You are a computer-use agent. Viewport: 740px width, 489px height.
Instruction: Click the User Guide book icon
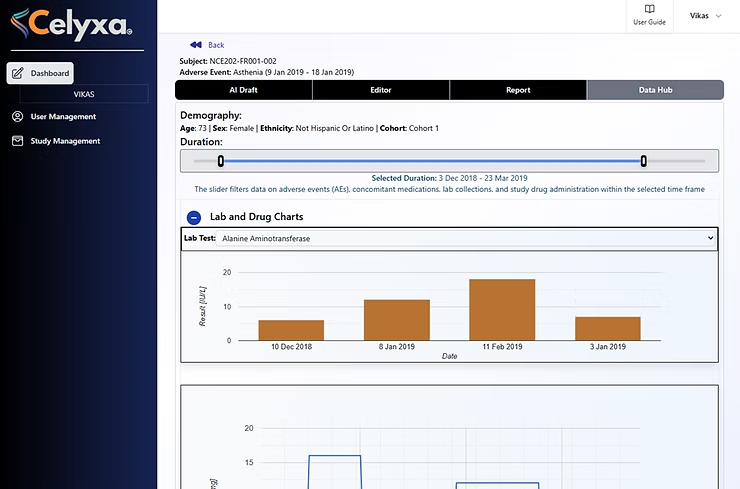[649, 9]
